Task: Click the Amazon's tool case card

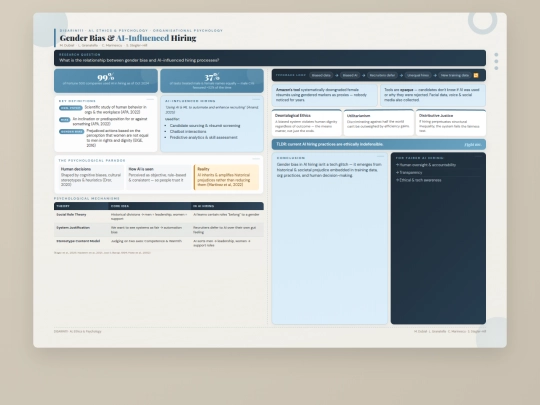Action: (324, 95)
